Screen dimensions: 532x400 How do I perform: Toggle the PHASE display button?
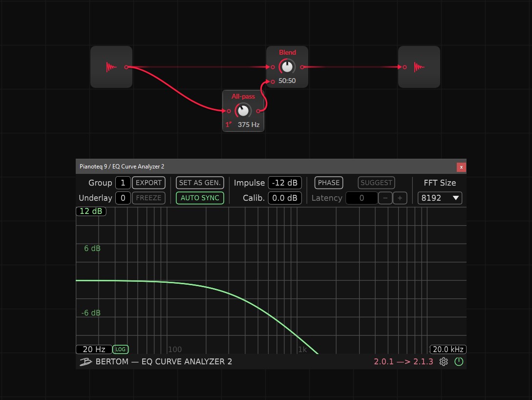[x=329, y=183]
